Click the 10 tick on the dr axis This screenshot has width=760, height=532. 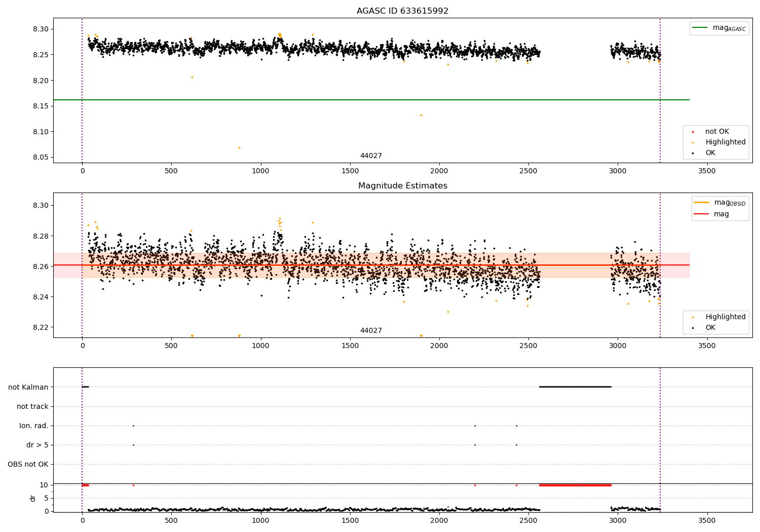tap(44, 485)
